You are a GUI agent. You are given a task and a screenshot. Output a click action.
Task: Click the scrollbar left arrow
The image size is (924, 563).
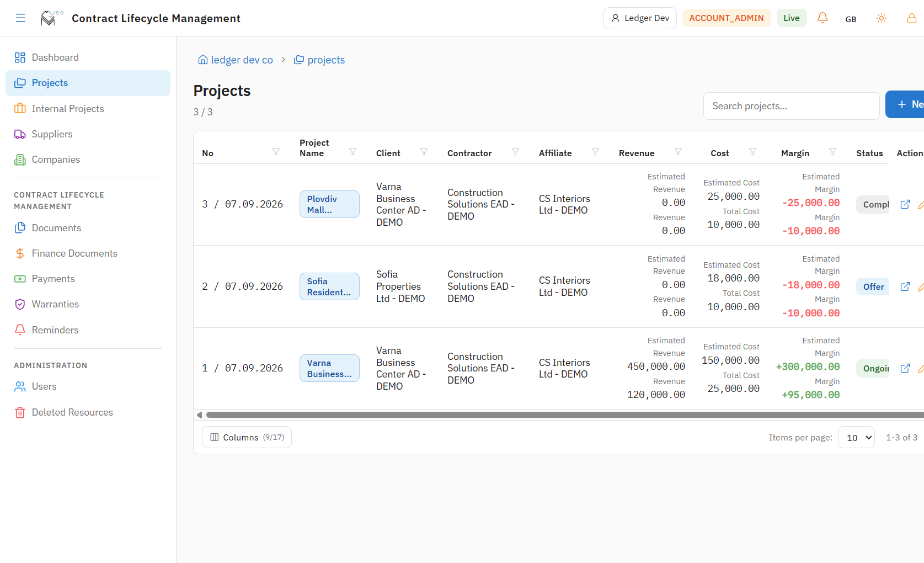(199, 415)
